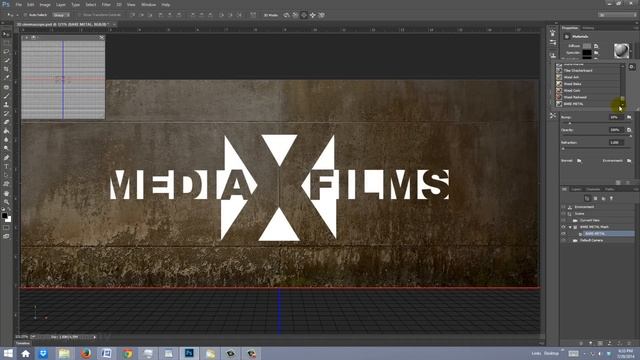
Task: Select the Brush tool
Action: tap(6, 96)
